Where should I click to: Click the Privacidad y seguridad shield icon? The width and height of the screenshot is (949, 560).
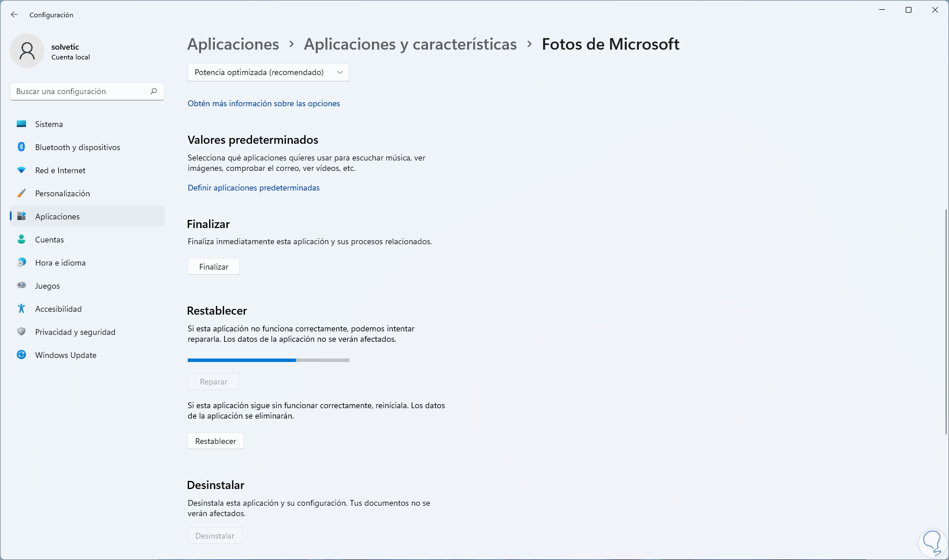click(21, 332)
